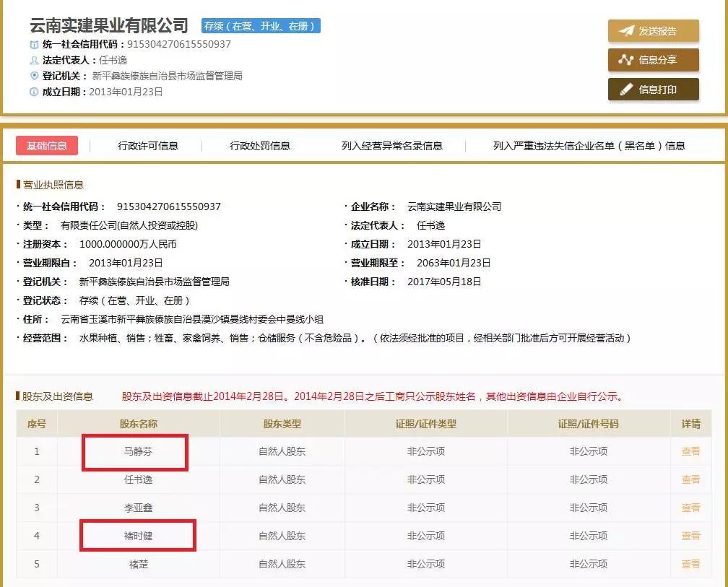The width and height of the screenshot is (728, 587).
Task: Click the 发送报告 button
Action: [653, 31]
